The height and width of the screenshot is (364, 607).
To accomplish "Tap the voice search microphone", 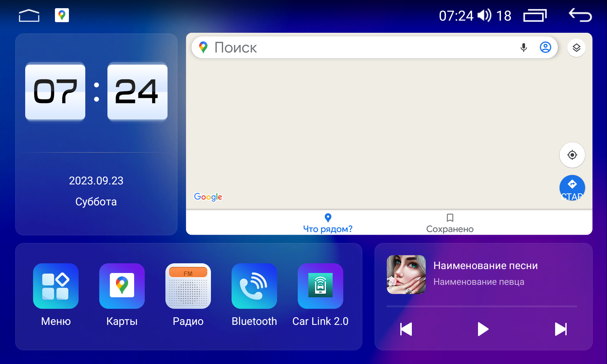I will pyautogui.click(x=524, y=47).
